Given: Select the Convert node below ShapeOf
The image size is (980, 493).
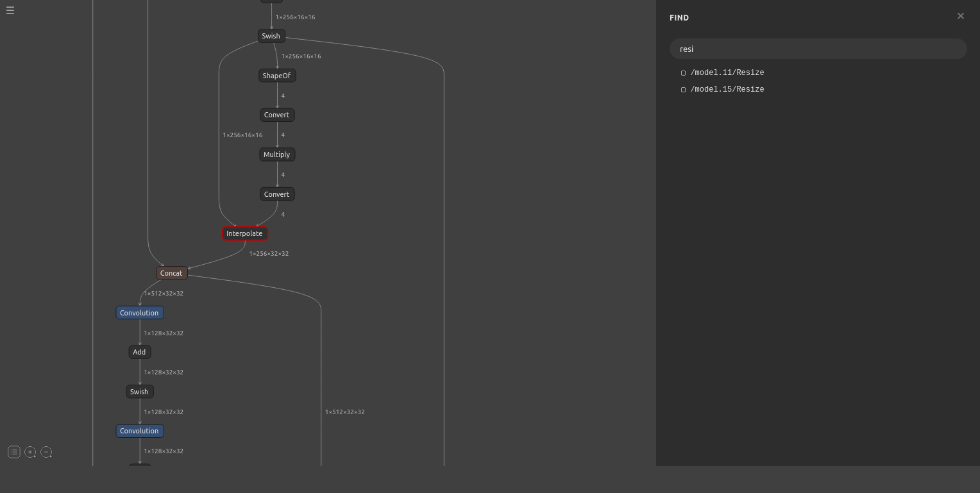Looking at the screenshot, I should [x=276, y=115].
